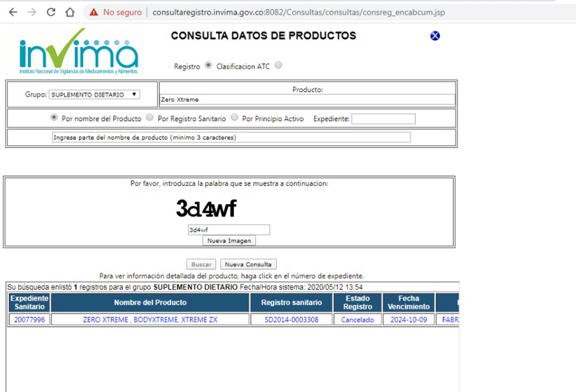
Task: Click the browser forward arrow
Action: 32,12
